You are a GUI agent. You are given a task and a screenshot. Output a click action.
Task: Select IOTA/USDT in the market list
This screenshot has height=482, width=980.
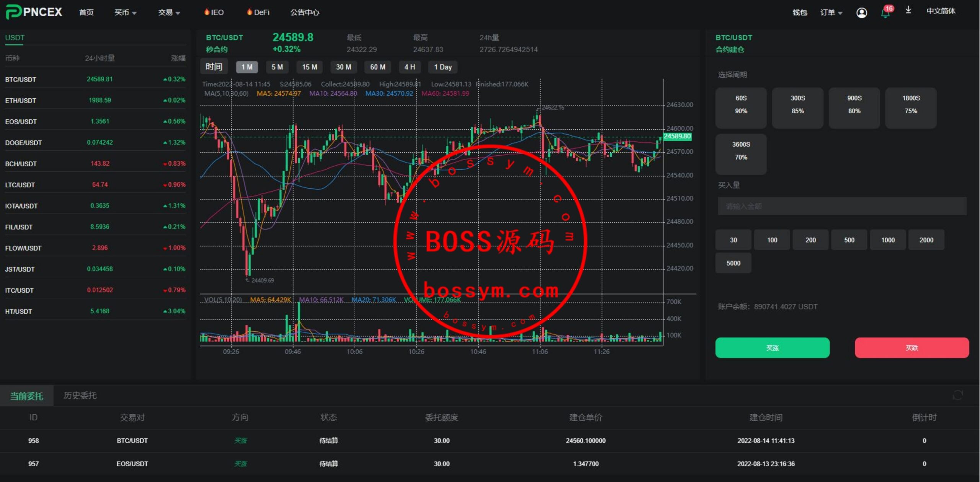click(95, 206)
